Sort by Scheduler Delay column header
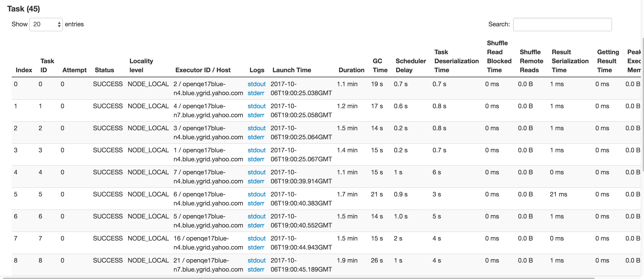644x279 pixels. 411,65
